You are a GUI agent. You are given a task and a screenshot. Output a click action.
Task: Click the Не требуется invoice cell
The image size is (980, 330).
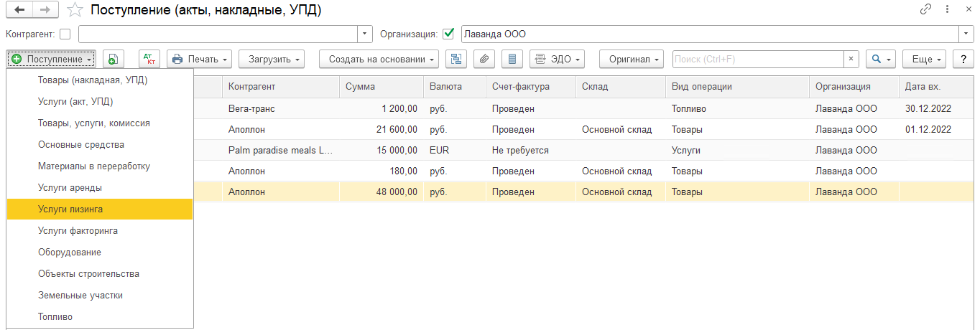pos(531,151)
